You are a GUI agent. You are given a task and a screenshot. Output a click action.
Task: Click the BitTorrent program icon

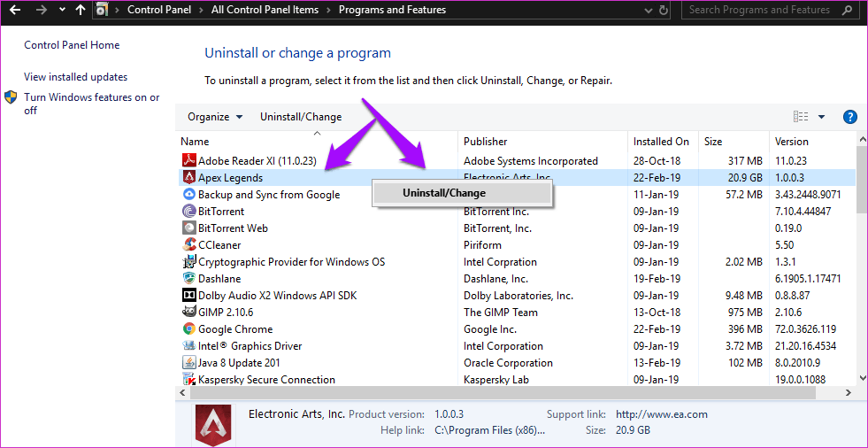point(189,211)
